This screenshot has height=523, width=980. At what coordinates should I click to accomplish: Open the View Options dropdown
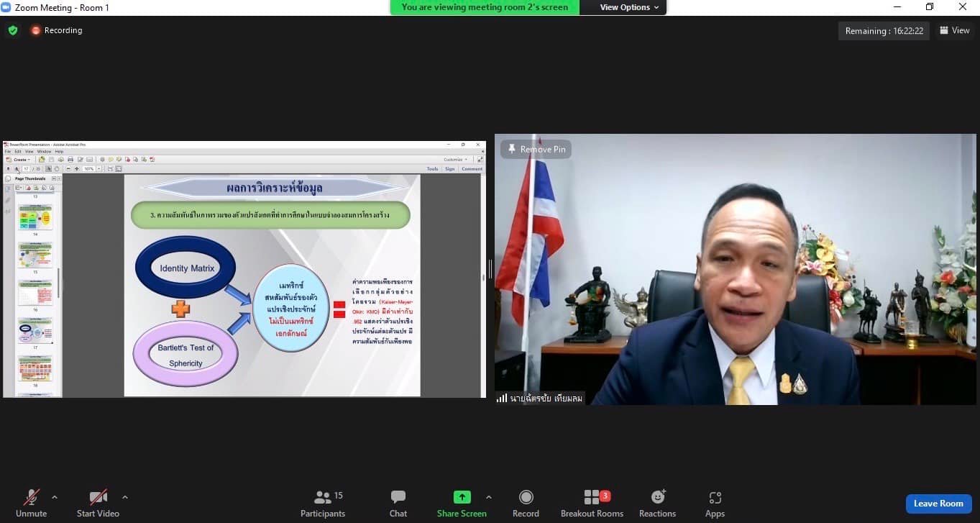625,7
